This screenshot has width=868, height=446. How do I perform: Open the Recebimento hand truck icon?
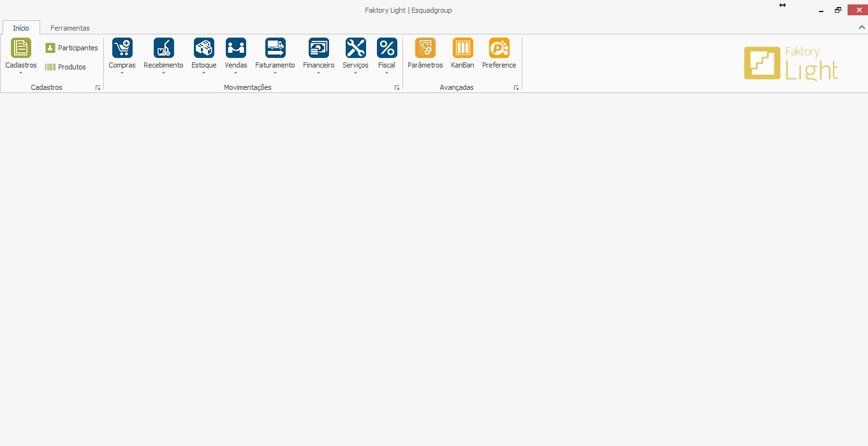(x=163, y=48)
